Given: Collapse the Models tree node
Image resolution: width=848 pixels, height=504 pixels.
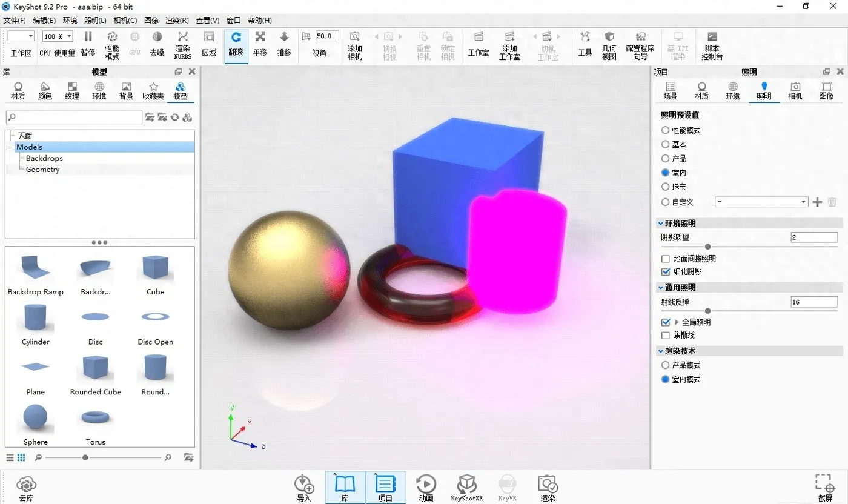Looking at the screenshot, I should (10, 147).
